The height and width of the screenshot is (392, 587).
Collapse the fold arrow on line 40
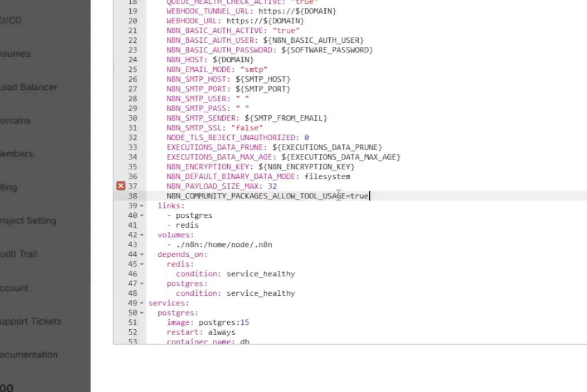(x=142, y=215)
